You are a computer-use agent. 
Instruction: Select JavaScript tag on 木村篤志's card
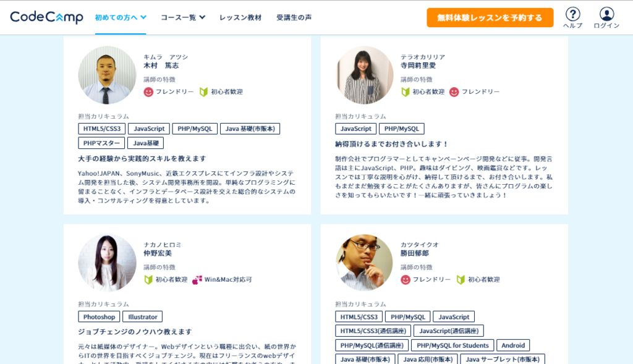[149, 129]
